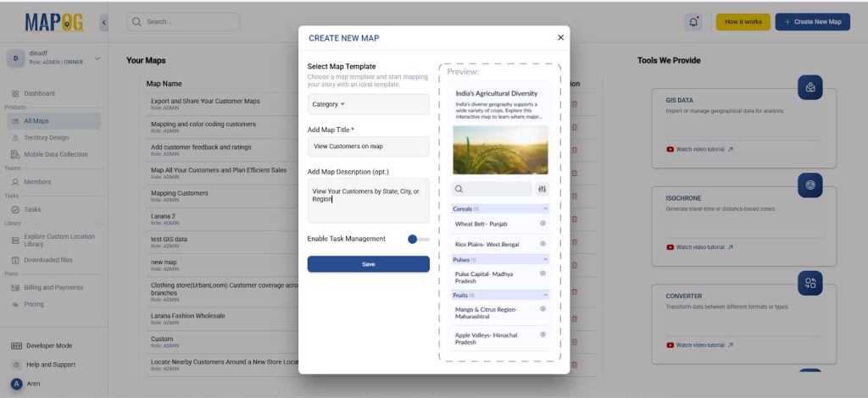Open the Category template dropdown
The width and height of the screenshot is (868, 398).
pos(368,104)
